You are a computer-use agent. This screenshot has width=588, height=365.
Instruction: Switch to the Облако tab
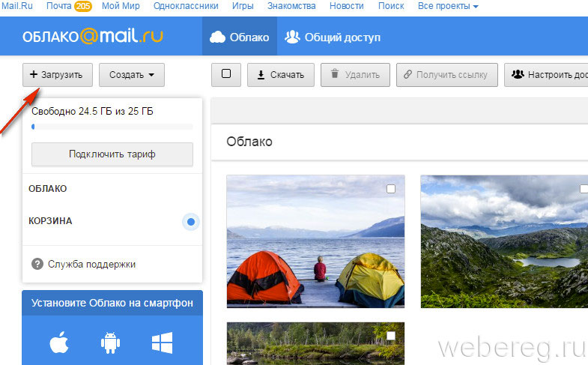(240, 37)
